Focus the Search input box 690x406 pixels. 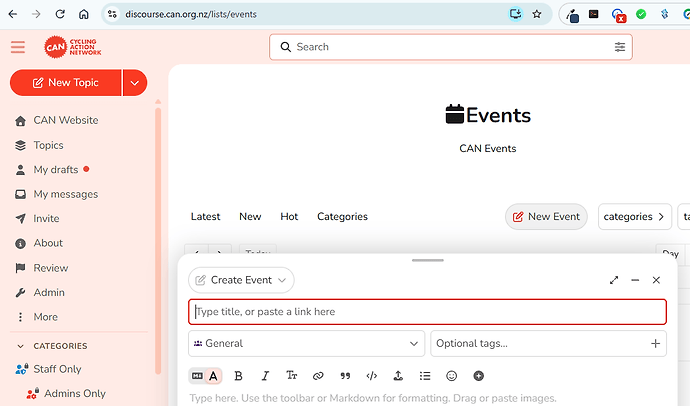coord(451,47)
